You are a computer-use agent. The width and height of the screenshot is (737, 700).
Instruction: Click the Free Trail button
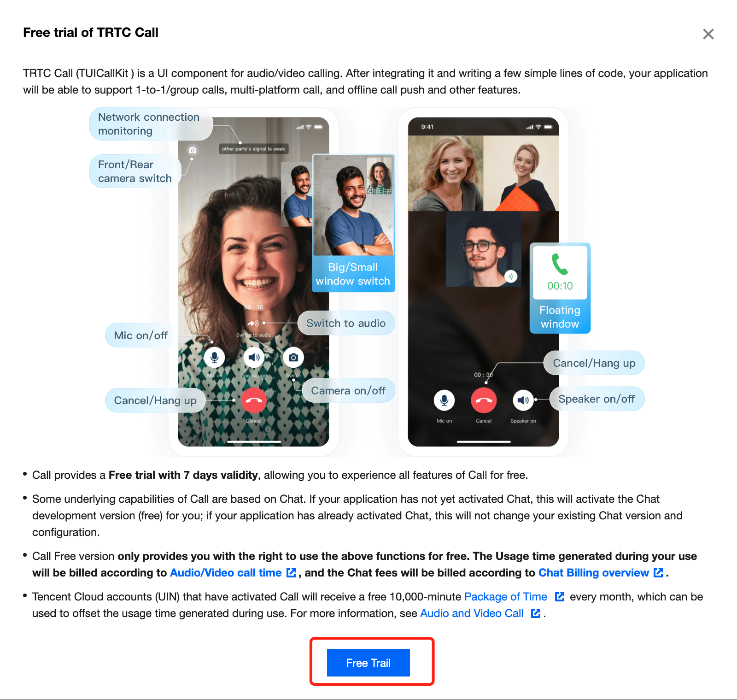click(368, 663)
